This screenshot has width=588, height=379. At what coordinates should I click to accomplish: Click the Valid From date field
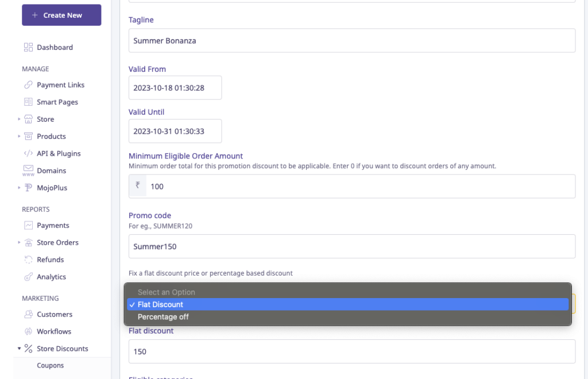pyautogui.click(x=175, y=88)
